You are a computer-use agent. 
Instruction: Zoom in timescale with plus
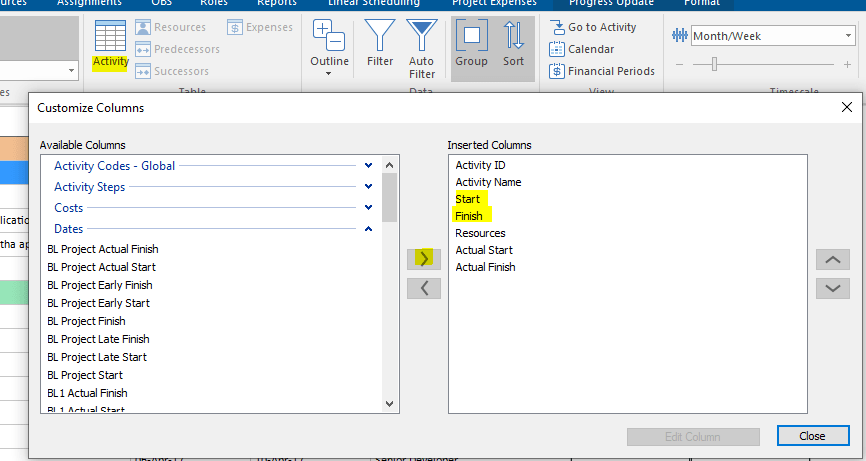coord(847,65)
